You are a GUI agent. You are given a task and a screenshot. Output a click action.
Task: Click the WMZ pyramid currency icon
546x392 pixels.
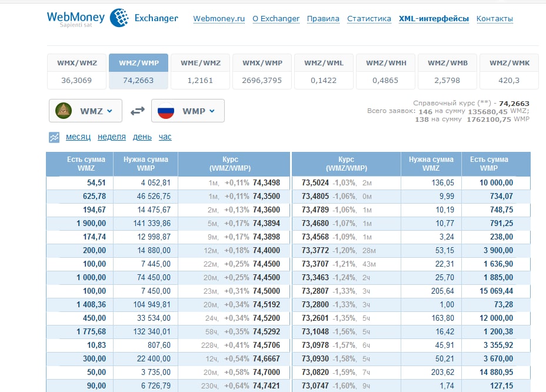pos(64,111)
